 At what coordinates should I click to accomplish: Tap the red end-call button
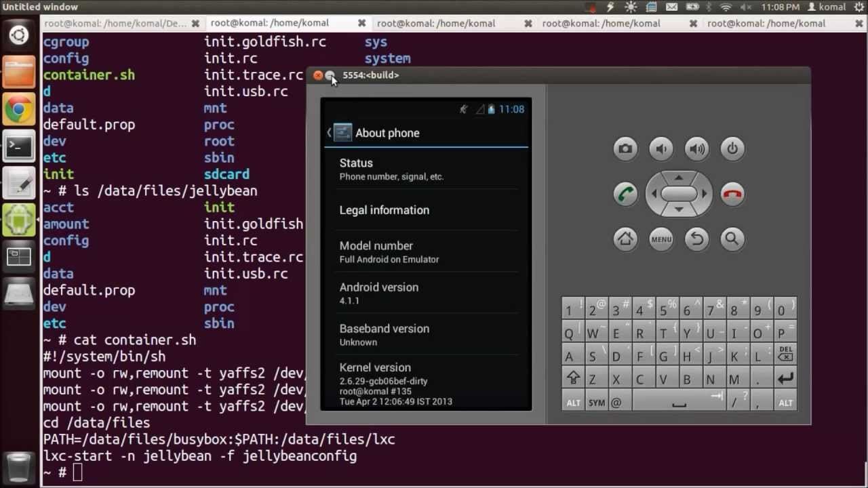pyautogui.click(x=732, y=194)
